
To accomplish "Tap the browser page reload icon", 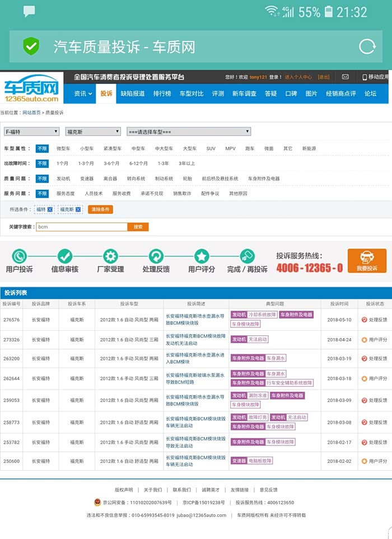I will click(367, 46).
